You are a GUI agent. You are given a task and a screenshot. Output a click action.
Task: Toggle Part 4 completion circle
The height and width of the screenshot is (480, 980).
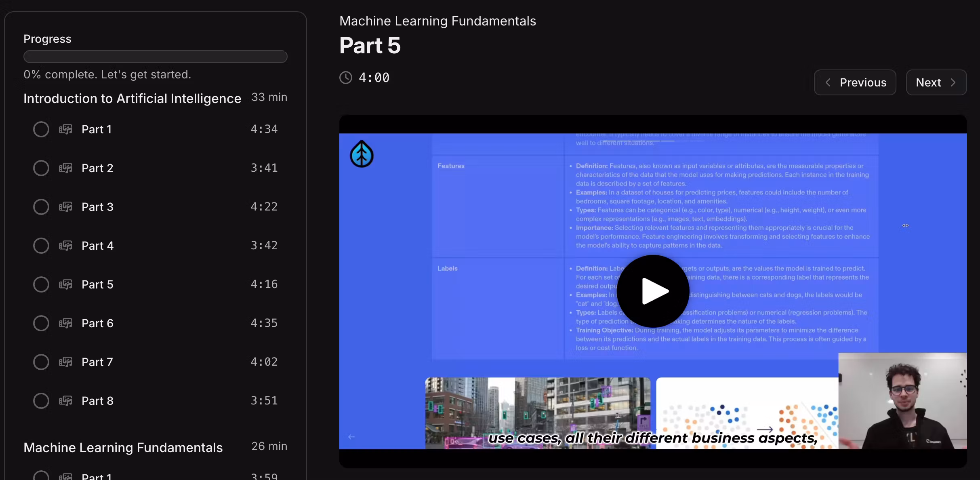pyautogui.click(x=41, y=246)
